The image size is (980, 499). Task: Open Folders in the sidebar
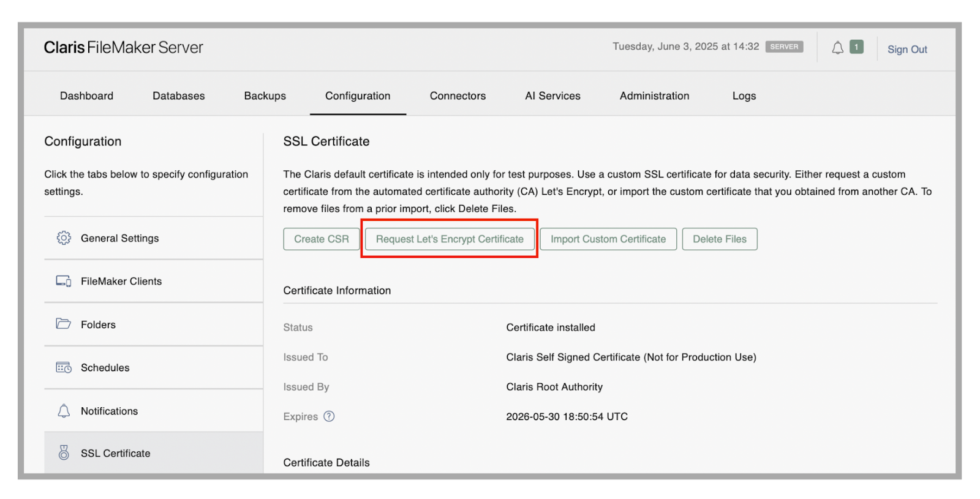tap(154, 325)
